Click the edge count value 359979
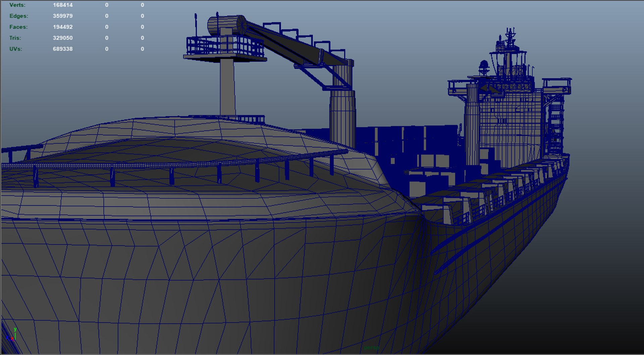Image resolution: width=644 pixels, height=355 pixels. 63,16
